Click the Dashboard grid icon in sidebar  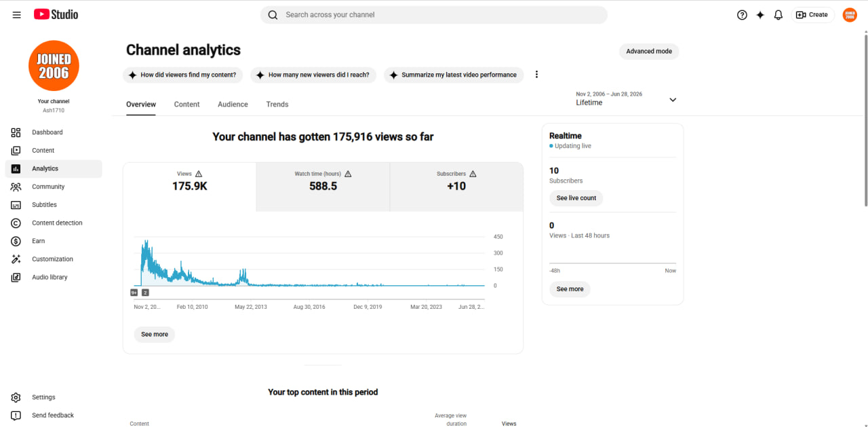coord(16,132)
